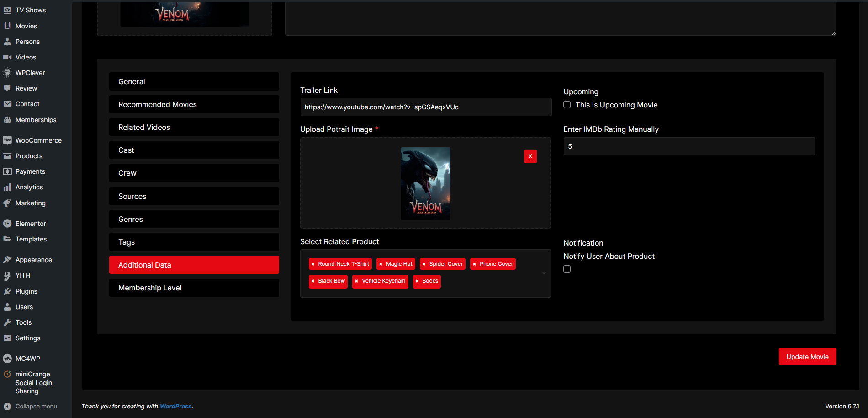Image resolution: width=868 pixels, height=418 pixels.
Task: Remove Phone Cover product tag
Action: coord(475,264)
